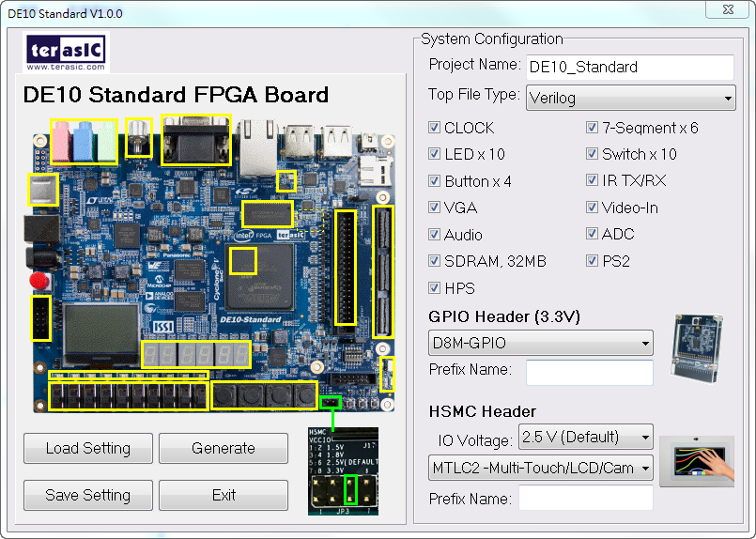Select the SDRAM chip on board

pyautogui.click(x=268, y=214)
